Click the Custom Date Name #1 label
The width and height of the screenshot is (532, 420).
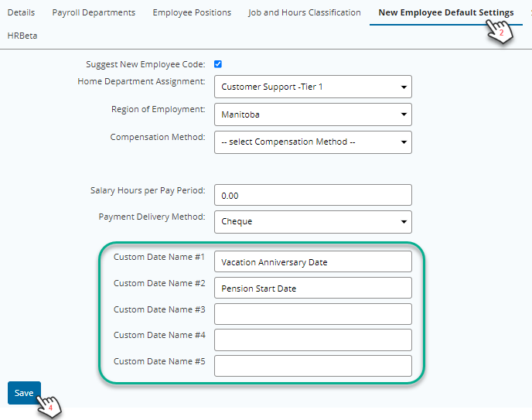pos(159,257)
